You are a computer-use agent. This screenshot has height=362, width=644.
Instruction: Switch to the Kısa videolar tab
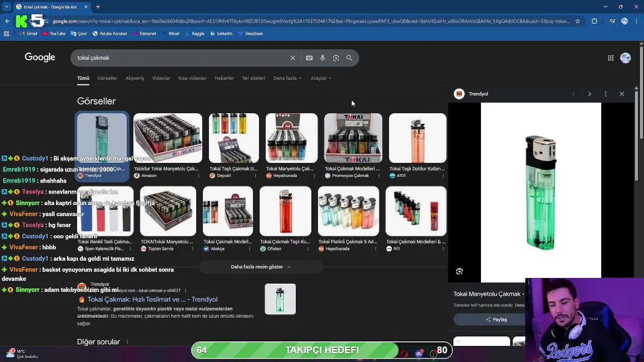tap(192, 78)
